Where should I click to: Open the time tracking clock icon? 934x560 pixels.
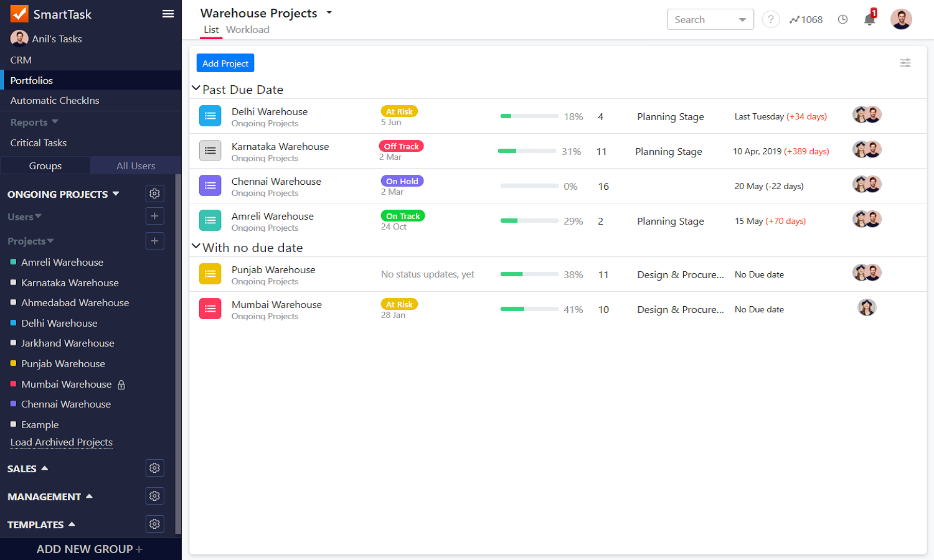[x=842, y=19]
